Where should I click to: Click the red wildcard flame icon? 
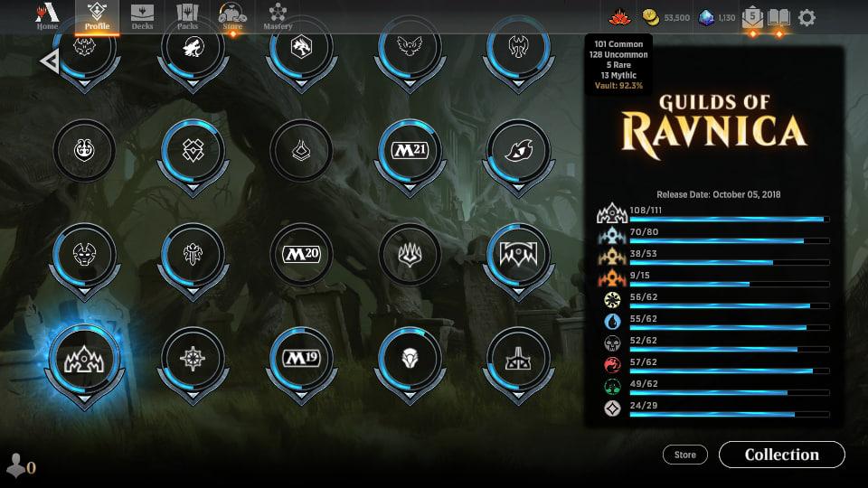[x=620, y=18]
